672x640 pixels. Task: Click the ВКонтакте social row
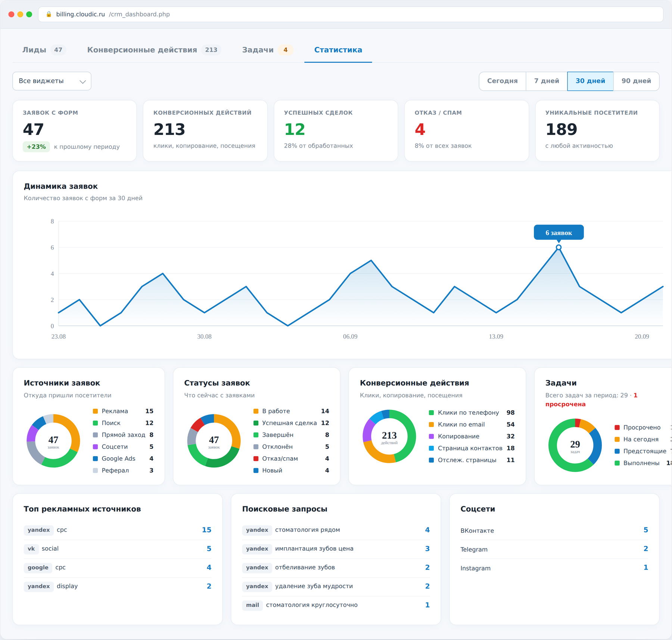[554, 530]
